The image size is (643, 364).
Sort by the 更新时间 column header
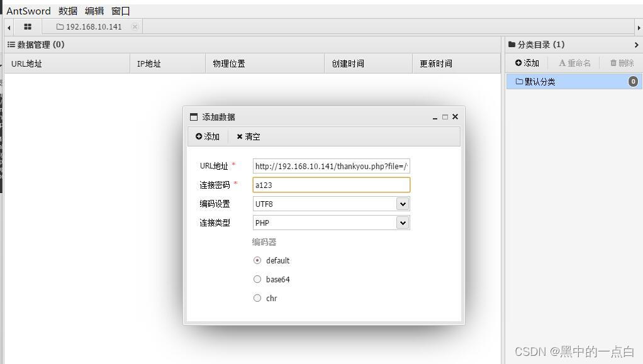coord(456,63)
